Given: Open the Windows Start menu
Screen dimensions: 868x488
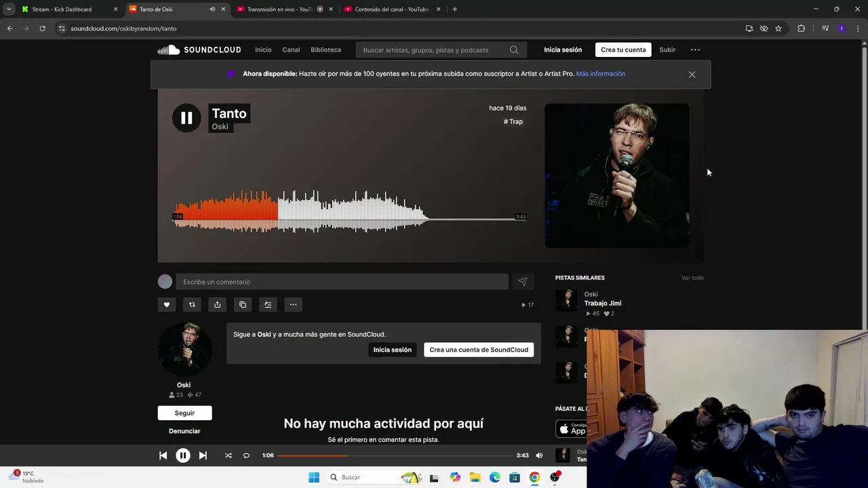Looking at the screenshot, I should click(314, 477).
